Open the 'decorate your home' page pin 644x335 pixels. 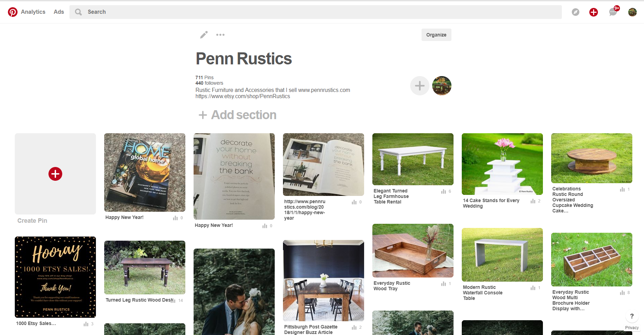click(x=234, y=176)
